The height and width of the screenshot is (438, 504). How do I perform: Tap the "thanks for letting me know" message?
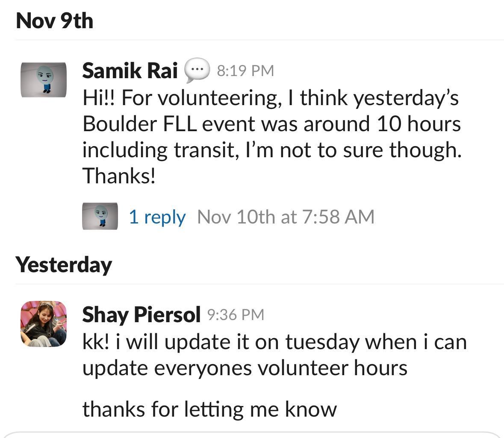click(209, 409)
